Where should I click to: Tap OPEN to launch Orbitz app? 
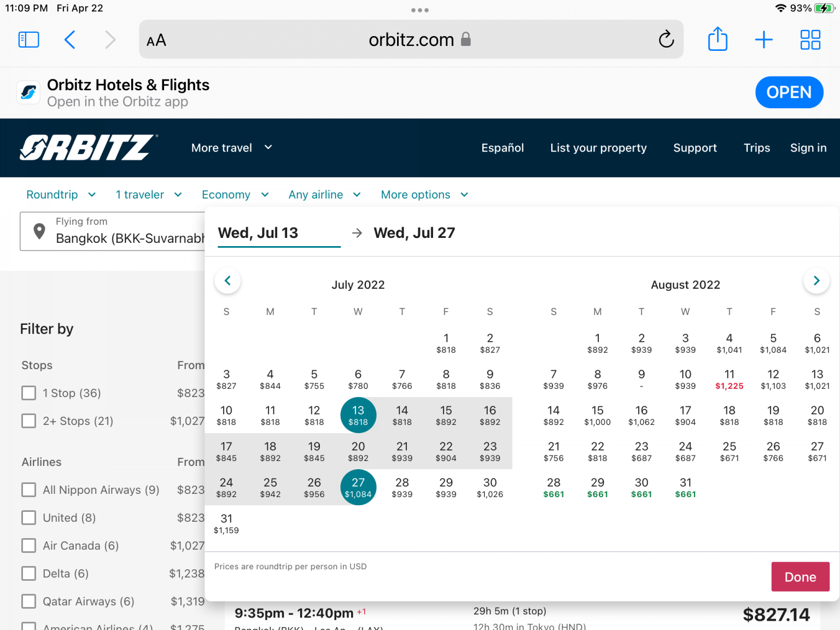pyautogui.click(x=789, y=92)
